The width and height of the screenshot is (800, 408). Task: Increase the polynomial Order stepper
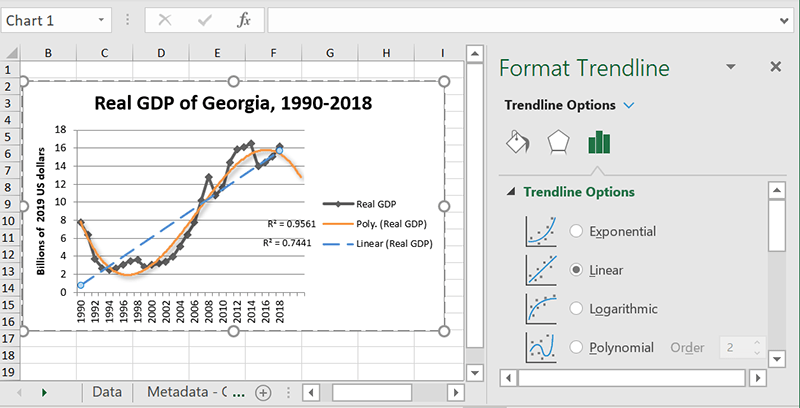757,343
